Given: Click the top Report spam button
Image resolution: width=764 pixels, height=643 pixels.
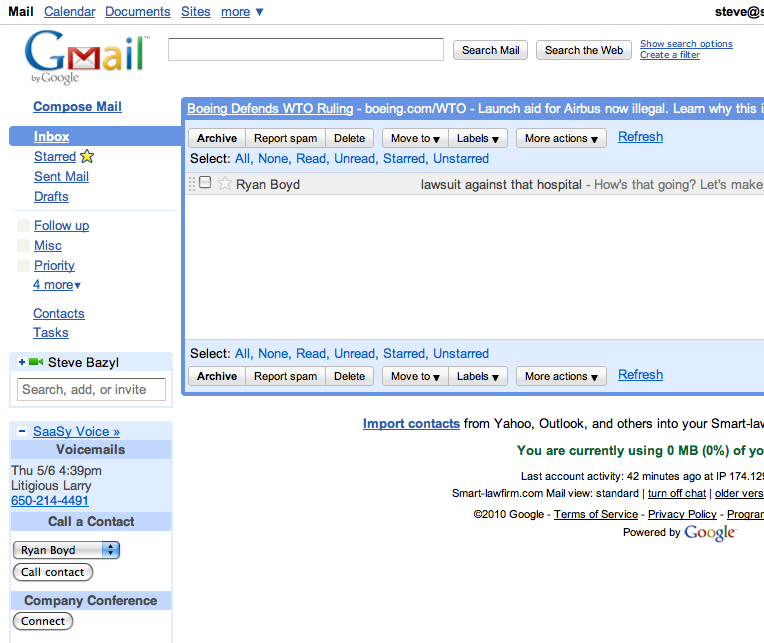Looking at the screenshot, I should (286, 138).
